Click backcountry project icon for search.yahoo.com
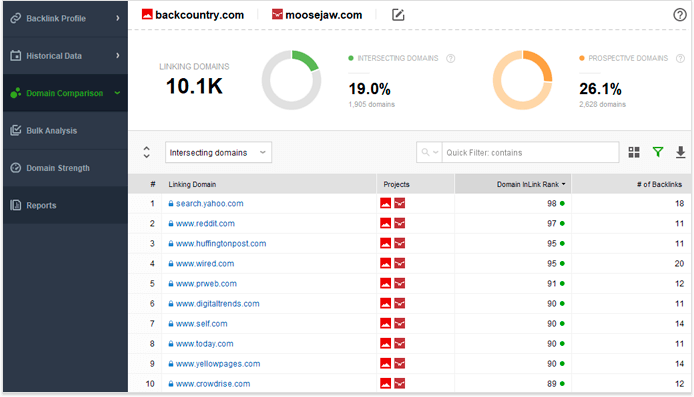Image resolution: width=694 pixels, height=397 pixels. (386, 203)
